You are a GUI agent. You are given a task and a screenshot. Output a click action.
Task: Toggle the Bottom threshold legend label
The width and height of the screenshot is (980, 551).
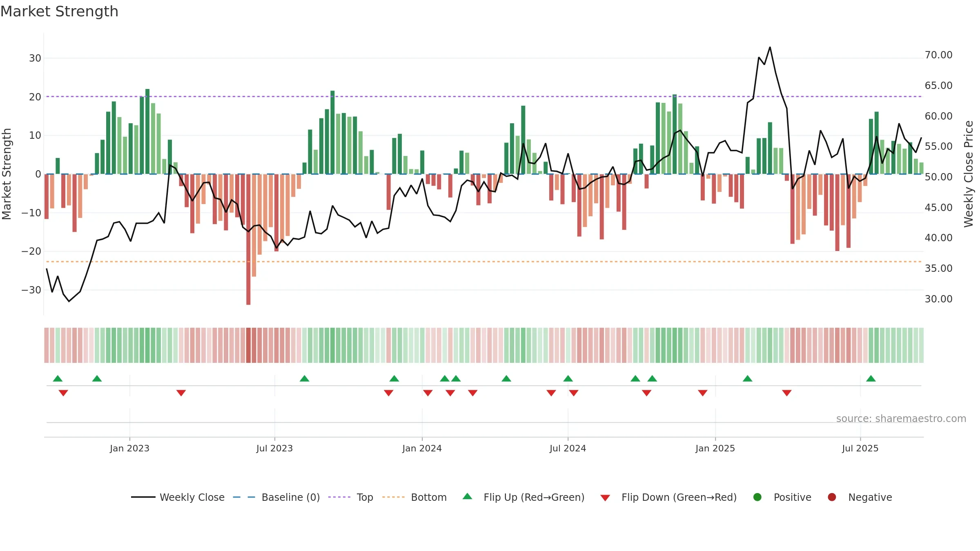429,497
